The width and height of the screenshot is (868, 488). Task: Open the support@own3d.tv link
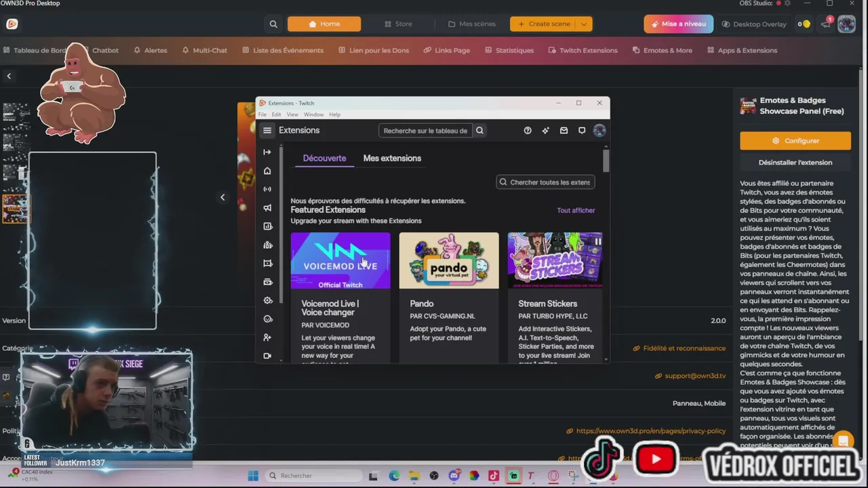tap(690, 376)
